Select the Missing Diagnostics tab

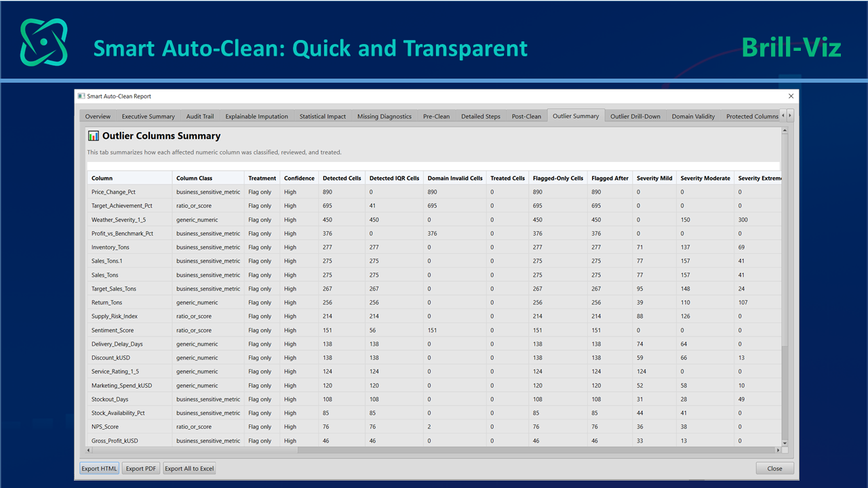coord(384,117)
